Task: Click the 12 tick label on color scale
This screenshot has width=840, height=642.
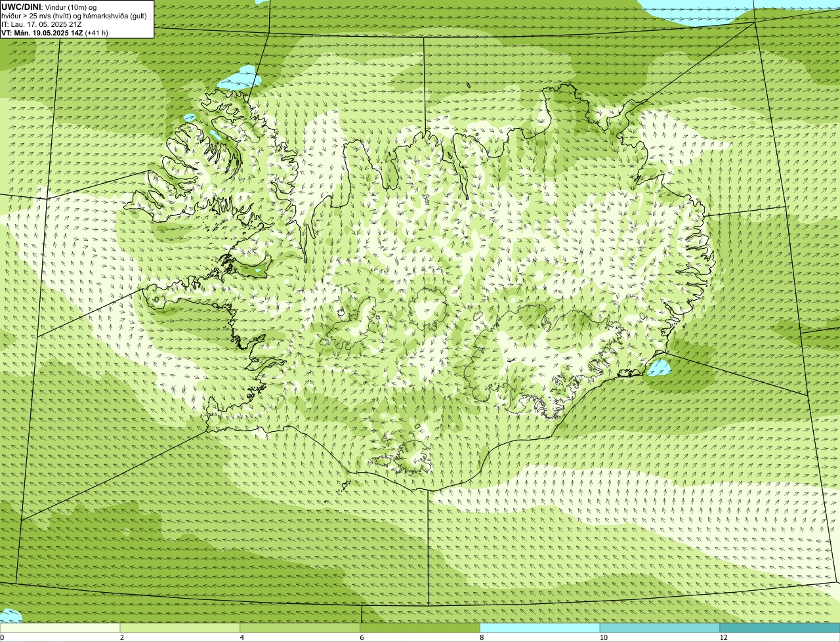Action: point(723,637)
